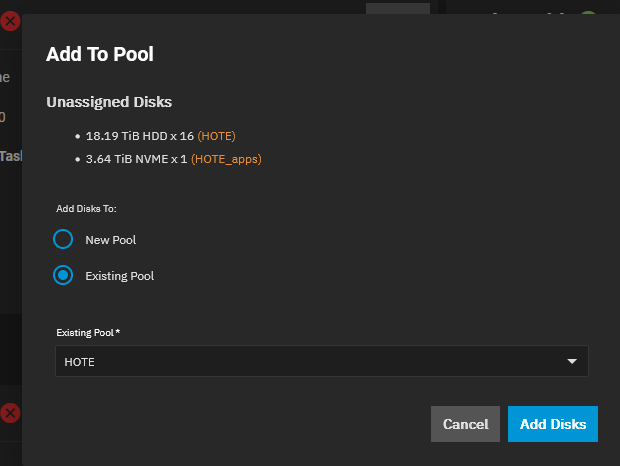Click the "Add Disks To:" label
This screenshot has height=466, width=620.
pos(86,209)
